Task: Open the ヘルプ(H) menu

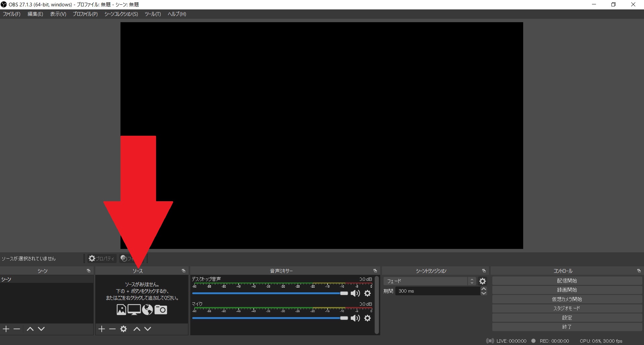Action: (x=177, y=14)
